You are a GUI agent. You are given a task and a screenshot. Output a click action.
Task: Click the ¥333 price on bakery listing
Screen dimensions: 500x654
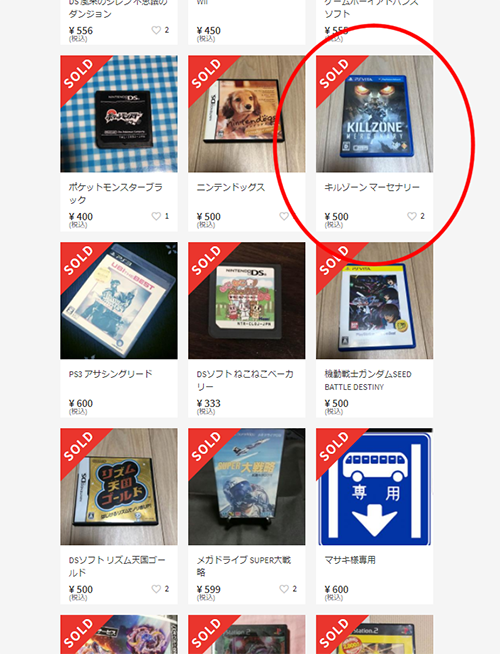point(209,403)
